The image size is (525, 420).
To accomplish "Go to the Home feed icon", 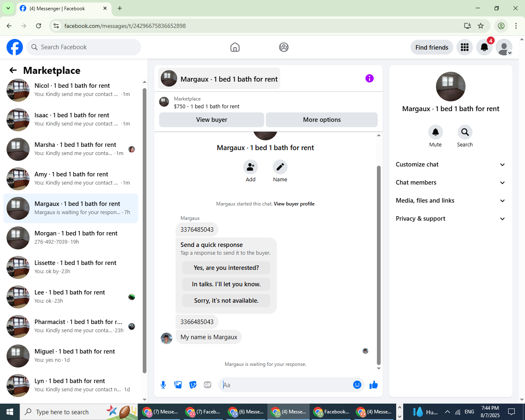I will 235,47.
